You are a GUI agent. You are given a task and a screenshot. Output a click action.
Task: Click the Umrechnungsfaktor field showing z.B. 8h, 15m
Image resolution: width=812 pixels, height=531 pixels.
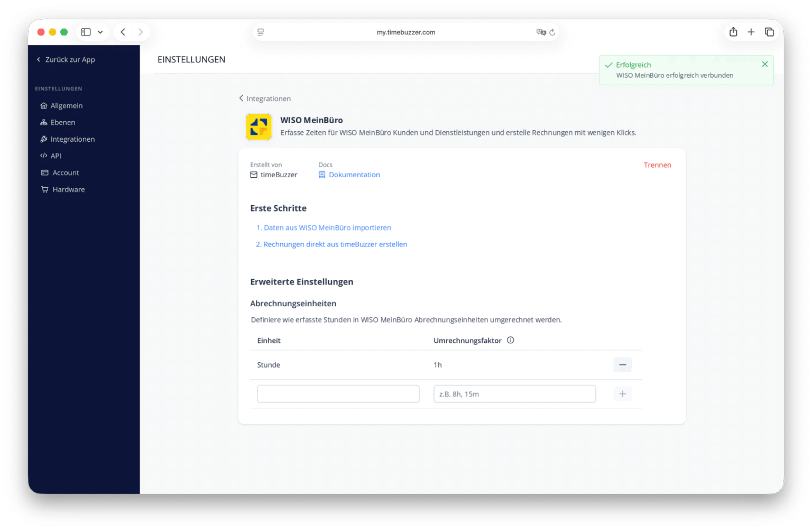coord(514,394)
